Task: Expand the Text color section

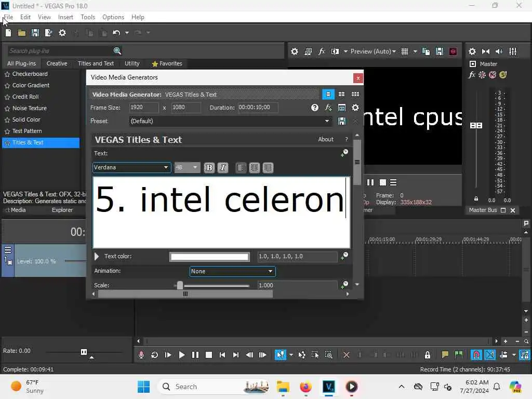Action: 97,257
